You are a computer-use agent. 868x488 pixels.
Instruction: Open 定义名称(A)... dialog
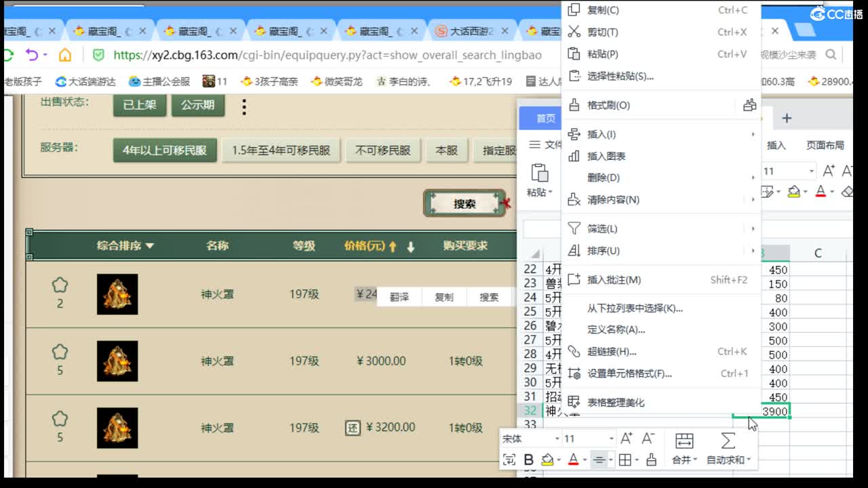click(661, 329)
